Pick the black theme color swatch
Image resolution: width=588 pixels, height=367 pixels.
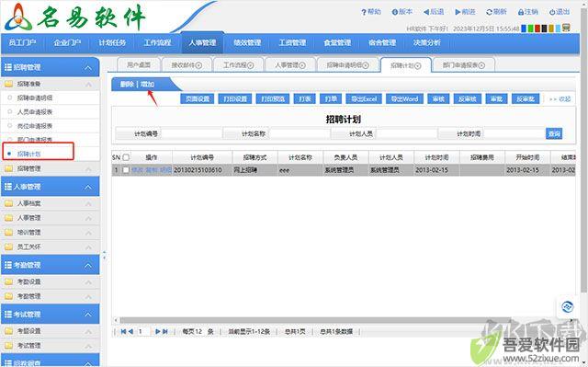[544, 29]
